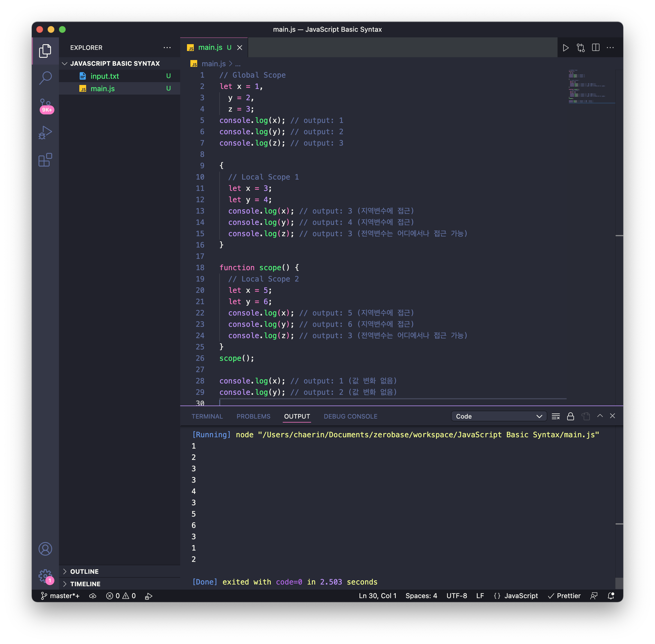Split the editor to the right
Viewport: 655px width, 644px height.
(x=596, y=48)
